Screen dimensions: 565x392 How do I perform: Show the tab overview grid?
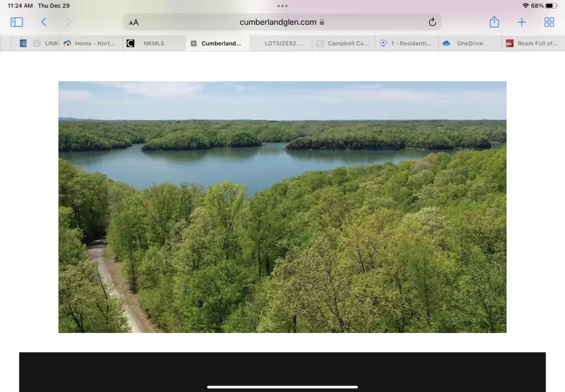549,22
